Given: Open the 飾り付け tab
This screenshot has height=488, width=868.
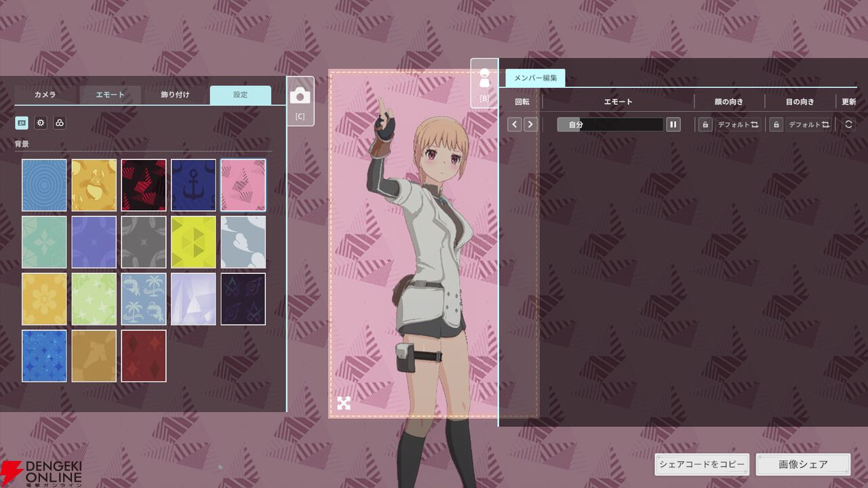Looking at the screenshot, I should coord(175,95).
